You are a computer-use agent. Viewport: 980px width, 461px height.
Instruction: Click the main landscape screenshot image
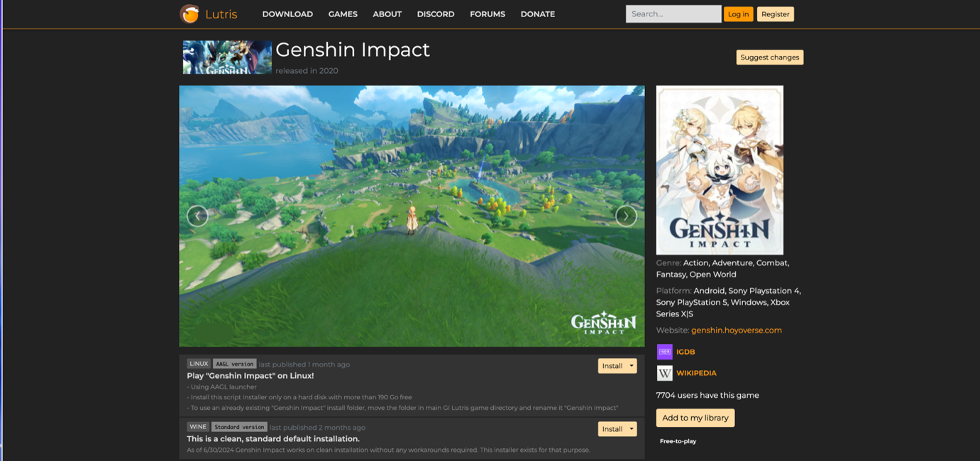(412, 216)
